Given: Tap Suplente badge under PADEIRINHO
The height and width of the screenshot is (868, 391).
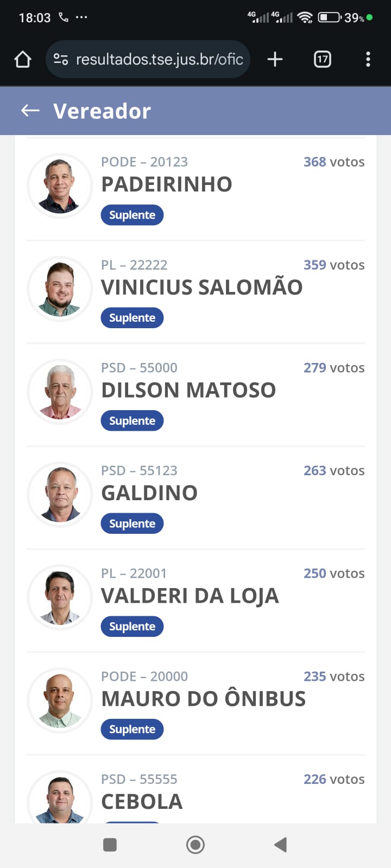Looking at the screenshot, I should 132,215.
